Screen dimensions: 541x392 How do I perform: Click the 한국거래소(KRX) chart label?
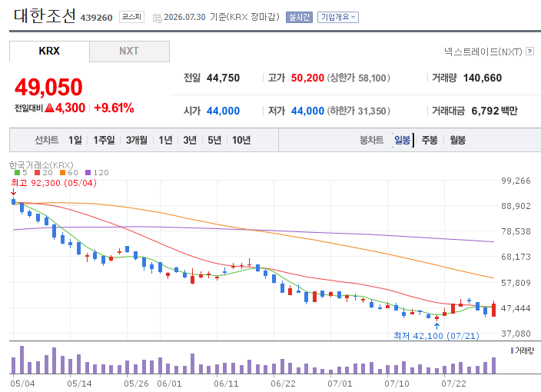point(41,165)
